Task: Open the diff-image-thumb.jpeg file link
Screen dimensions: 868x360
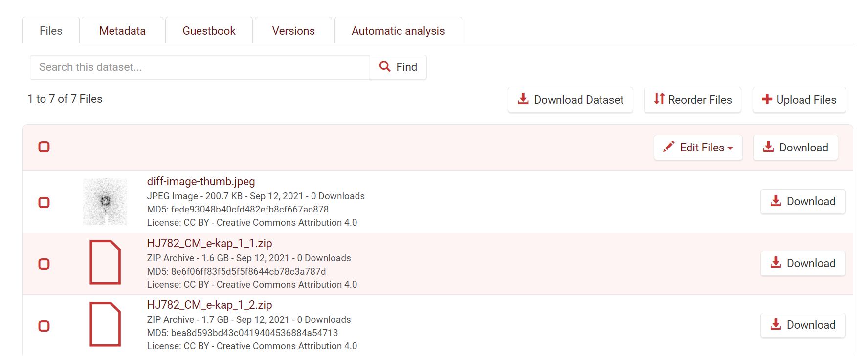Action: [x=201, y=181]
